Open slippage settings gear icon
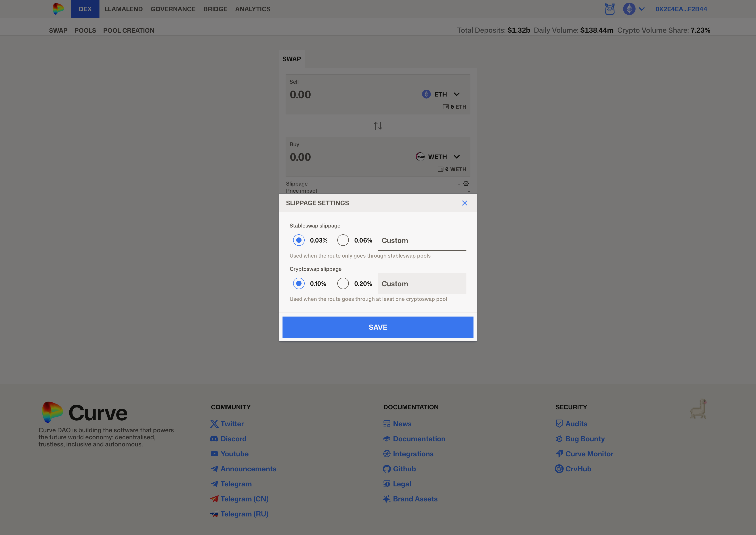 (466, 184)
